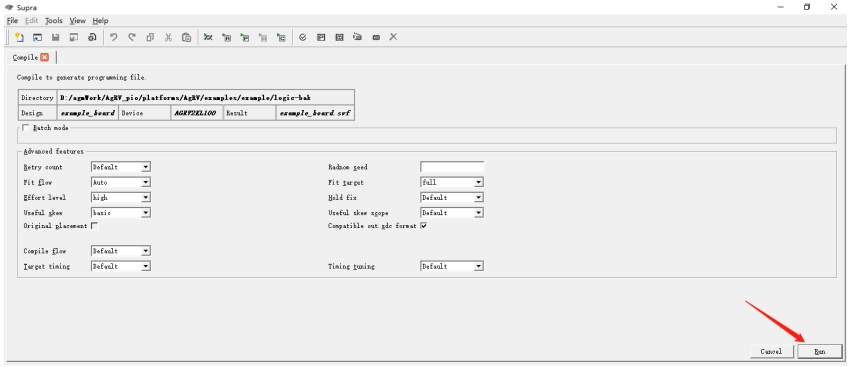This screenshot has width=850, height=367.
Task: Click the Redo arrow icon
Action: [x=132, y=37]
